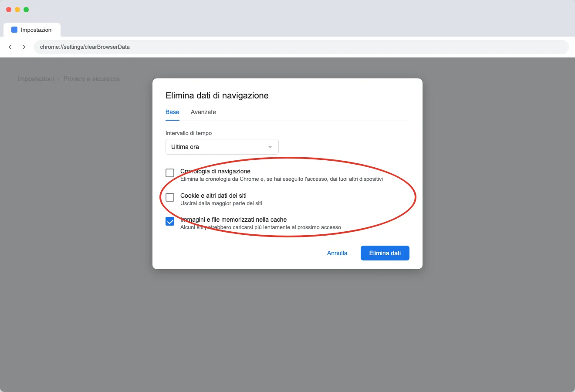The image size is (575, 392).
Task: Switch to the Avanzate tab
Action: (x=203, y=112)
